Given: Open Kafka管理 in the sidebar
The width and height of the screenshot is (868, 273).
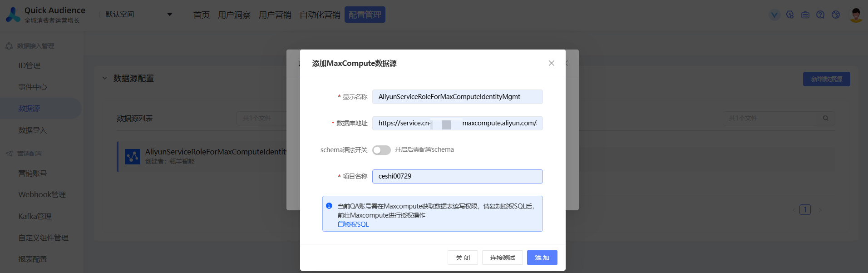Looking at the screenshot, I should [35, 216].
